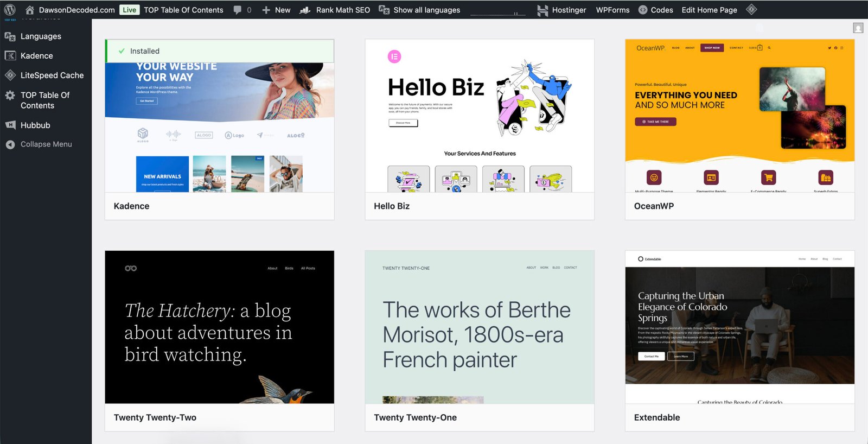Click the gear icon for TOP Table Of Contents
Screen dimensions: 868x444
pos(10,96)
